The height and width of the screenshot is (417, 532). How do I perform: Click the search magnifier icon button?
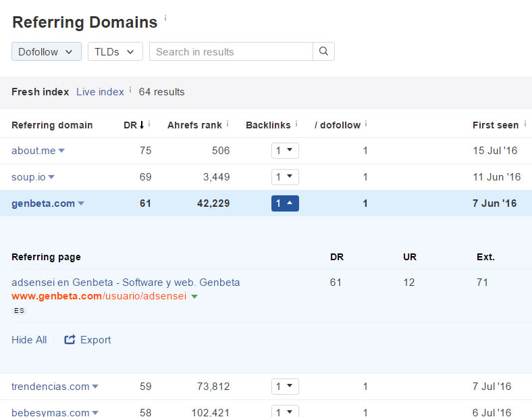(x=323, y=51)
